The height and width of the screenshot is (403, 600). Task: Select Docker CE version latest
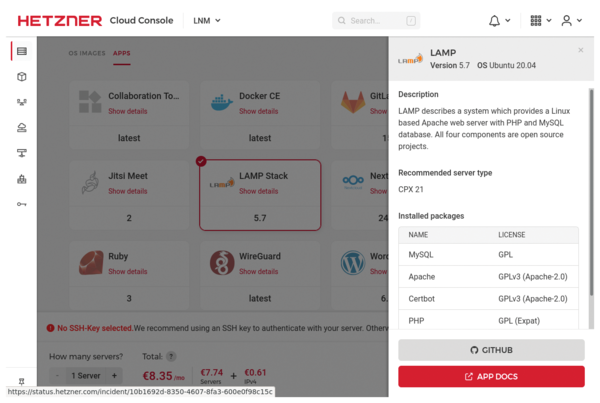pyautogui.click(x=260, y=138)
